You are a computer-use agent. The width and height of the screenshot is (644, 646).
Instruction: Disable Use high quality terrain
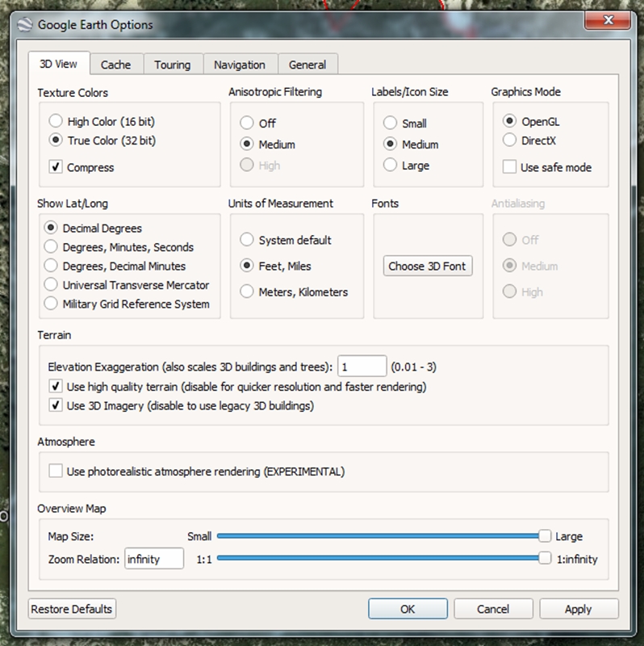click(56, 387)
